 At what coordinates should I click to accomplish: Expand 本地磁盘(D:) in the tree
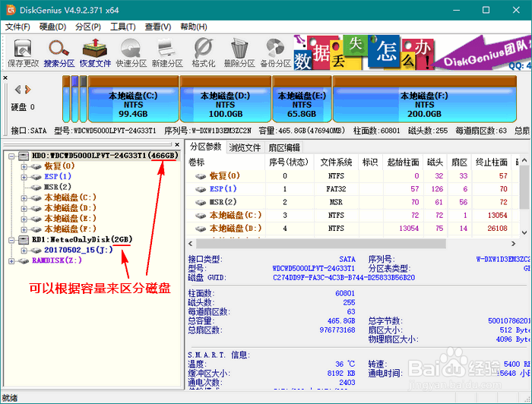click(x=24, y=208)
